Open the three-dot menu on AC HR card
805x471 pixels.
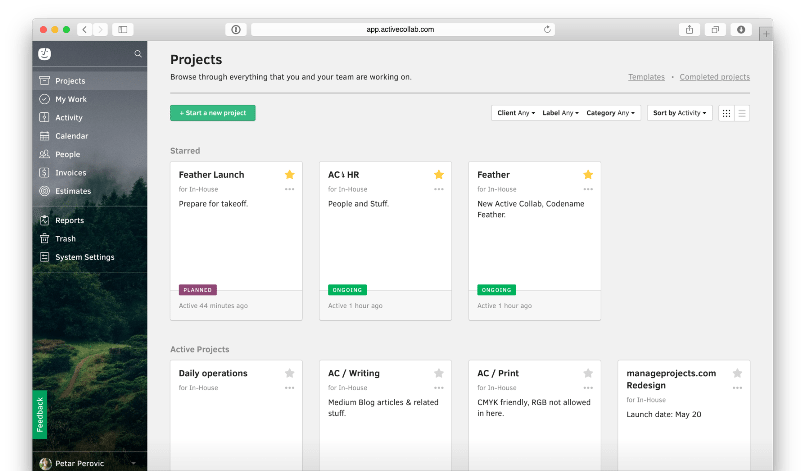click(x=439, y=189)
